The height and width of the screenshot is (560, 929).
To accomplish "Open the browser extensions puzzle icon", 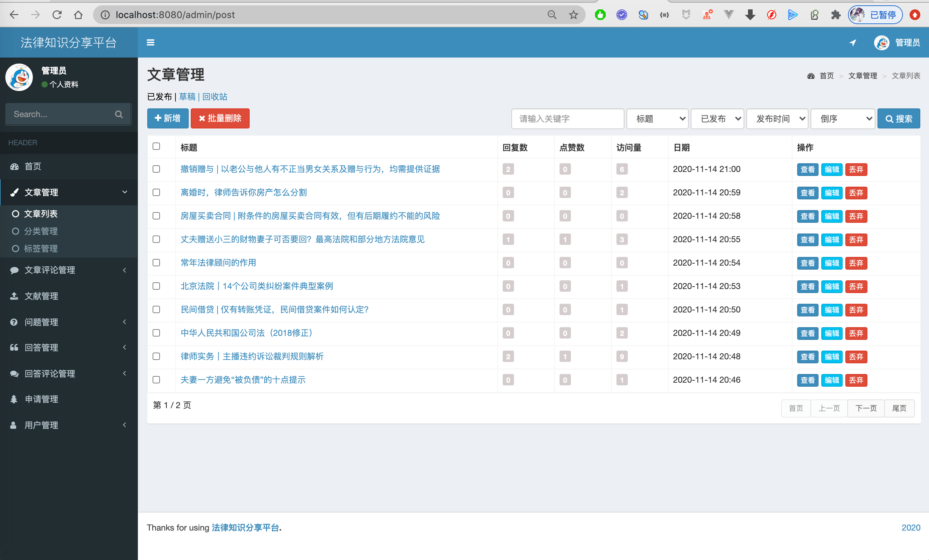I will tap(836, 15).
